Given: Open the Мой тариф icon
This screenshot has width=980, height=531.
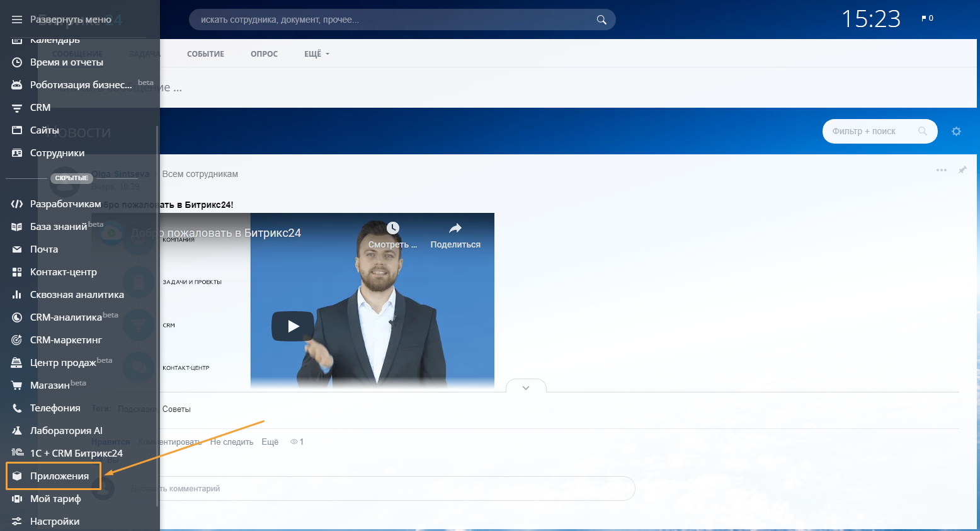Looking at the screenshot, I should click(x=17, y=499).
